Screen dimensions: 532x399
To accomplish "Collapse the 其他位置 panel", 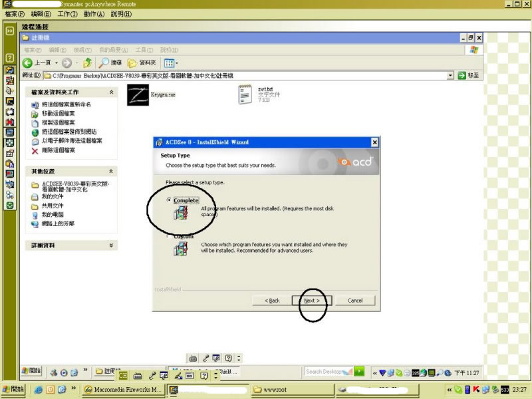I will click(111, 171).
